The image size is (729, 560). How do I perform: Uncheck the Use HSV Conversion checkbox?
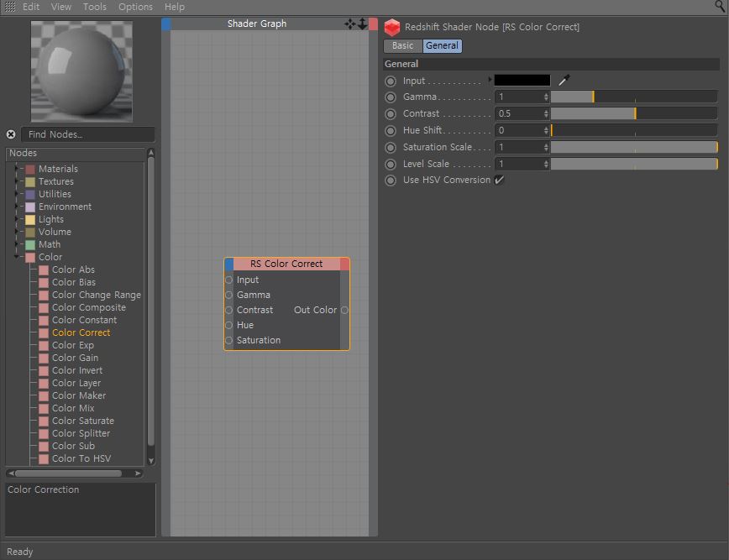tap(499, 180)
